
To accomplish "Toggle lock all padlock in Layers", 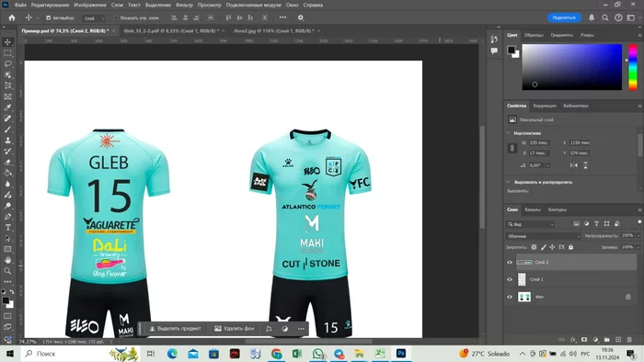I will (571, 247).
